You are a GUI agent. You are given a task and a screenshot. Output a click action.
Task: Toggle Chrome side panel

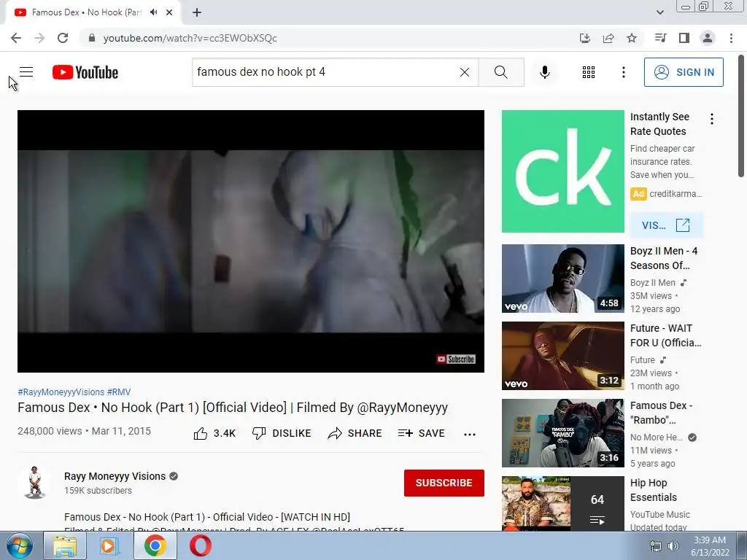coord(684,38)
